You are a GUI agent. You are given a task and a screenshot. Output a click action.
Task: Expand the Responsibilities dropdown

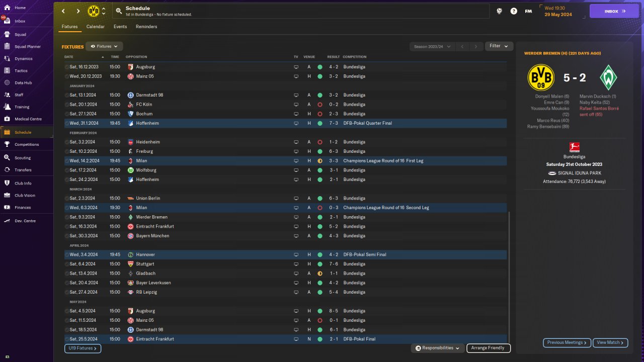(x=437, y=348)
